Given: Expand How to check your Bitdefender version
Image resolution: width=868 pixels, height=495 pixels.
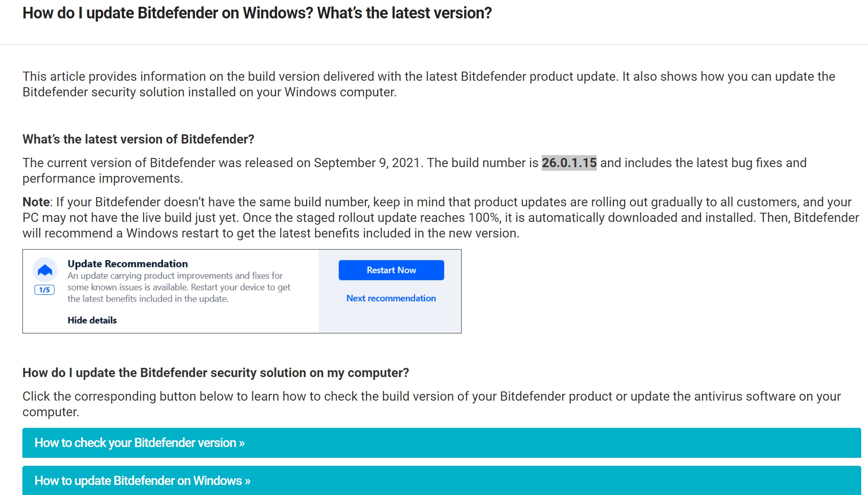Looking at the screenshot, I should pyautogui.click(x=139, y=443).
